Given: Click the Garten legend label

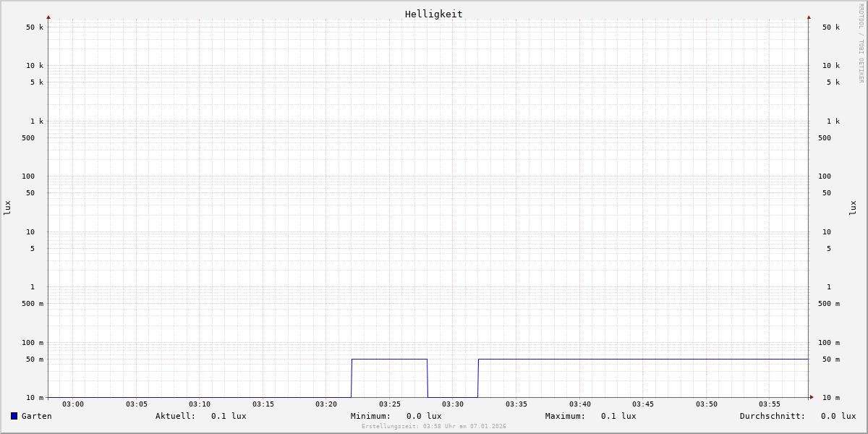Looking at the screenshot, I should [36, 416].
